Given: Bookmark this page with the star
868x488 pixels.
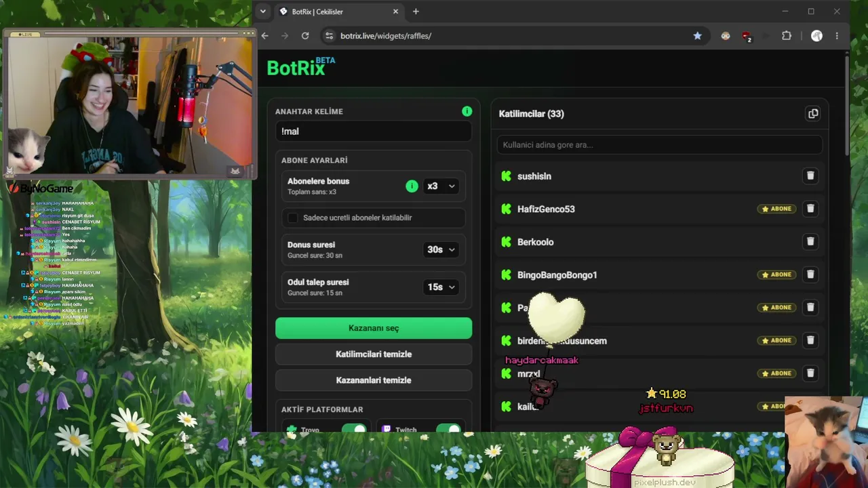Looking at the screenshot, I should tap(697, 36).
